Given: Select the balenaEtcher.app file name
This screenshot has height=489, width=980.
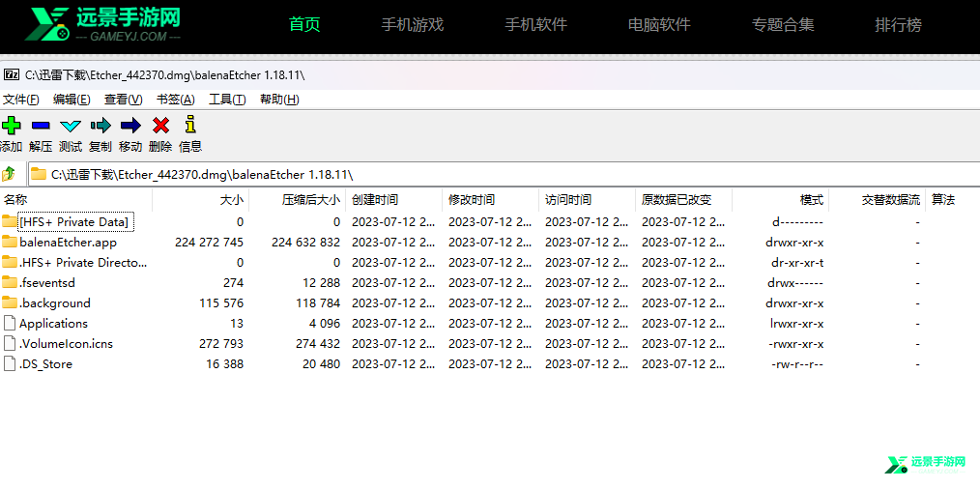Looking at the screenshot, I should pyautogui.click(x=68, y=242).
